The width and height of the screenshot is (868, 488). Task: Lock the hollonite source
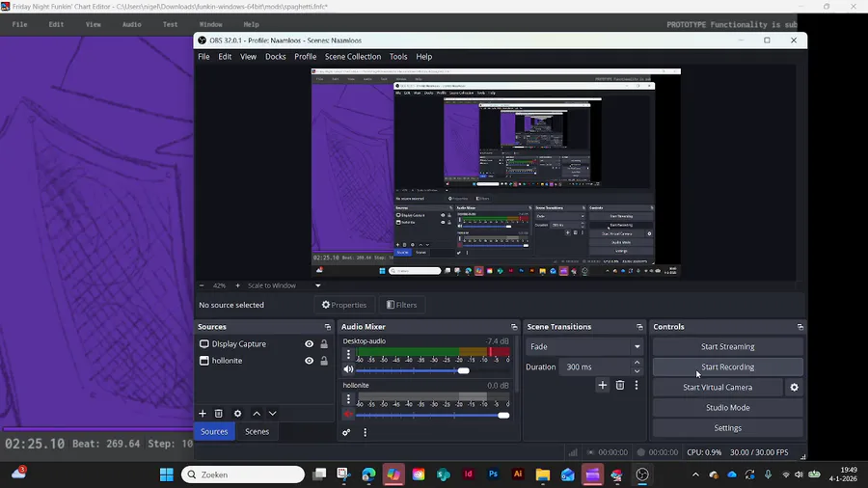(x=324, y=361)
